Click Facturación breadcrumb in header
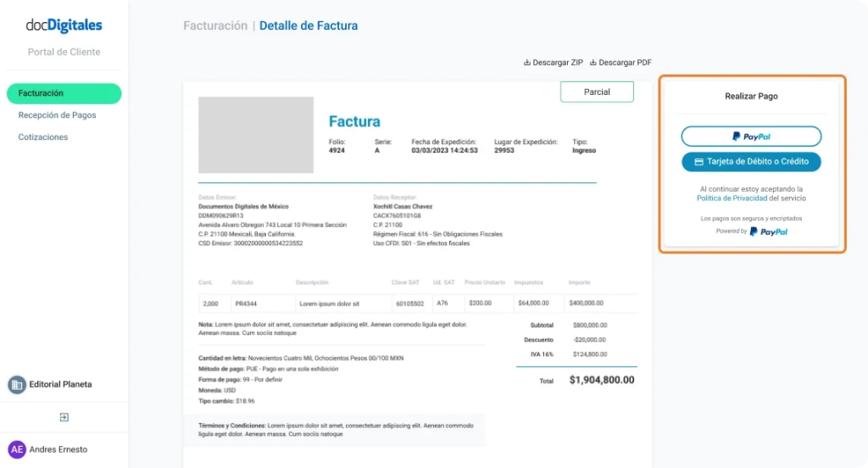 (x=215, y=26)
